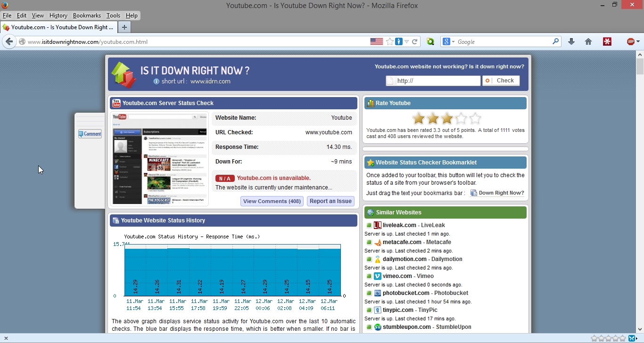Screen dimensions: 644x343
Task: Open the Bookmarks menu
Action: pos(87,16)
